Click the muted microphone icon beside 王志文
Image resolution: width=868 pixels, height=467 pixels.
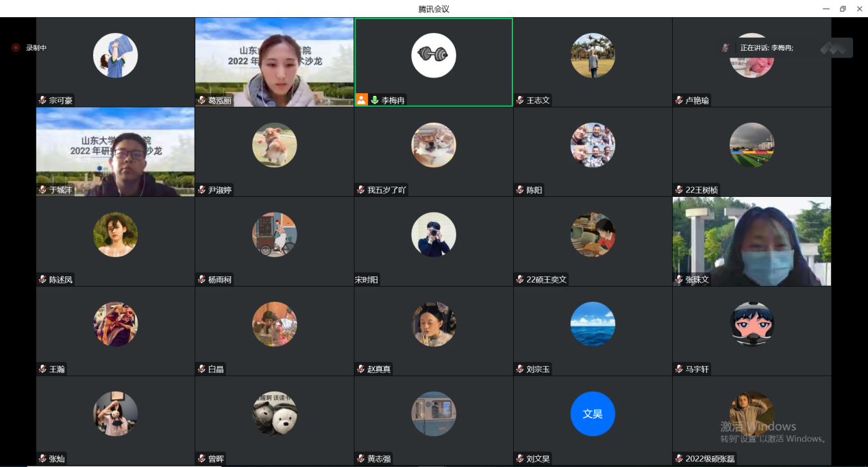(520, 100)
